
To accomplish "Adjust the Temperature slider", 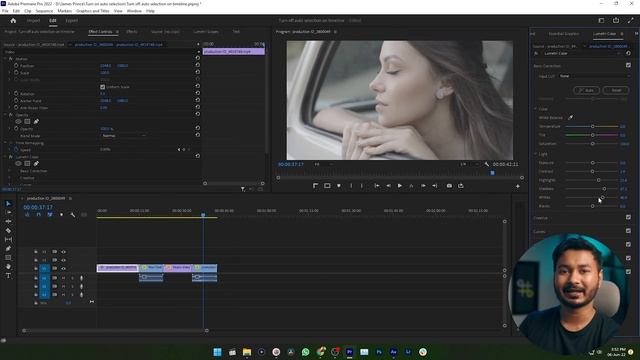I will pos(592,126).
